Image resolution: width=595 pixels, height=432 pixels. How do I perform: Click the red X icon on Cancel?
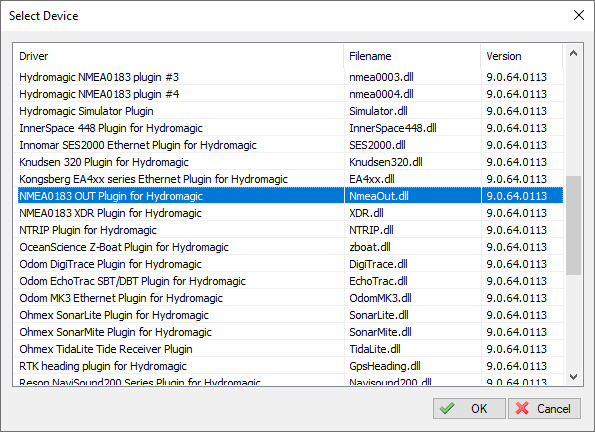click(x=522, y=408)
